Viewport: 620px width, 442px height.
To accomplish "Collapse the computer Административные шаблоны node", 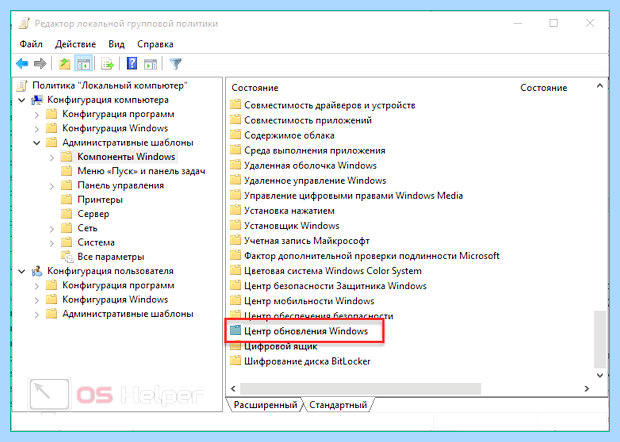I will point(37,143).
